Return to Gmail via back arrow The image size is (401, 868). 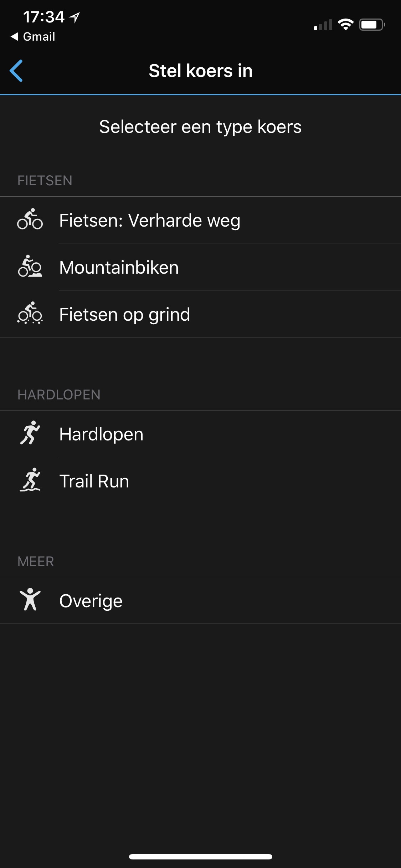click(14, 36)
